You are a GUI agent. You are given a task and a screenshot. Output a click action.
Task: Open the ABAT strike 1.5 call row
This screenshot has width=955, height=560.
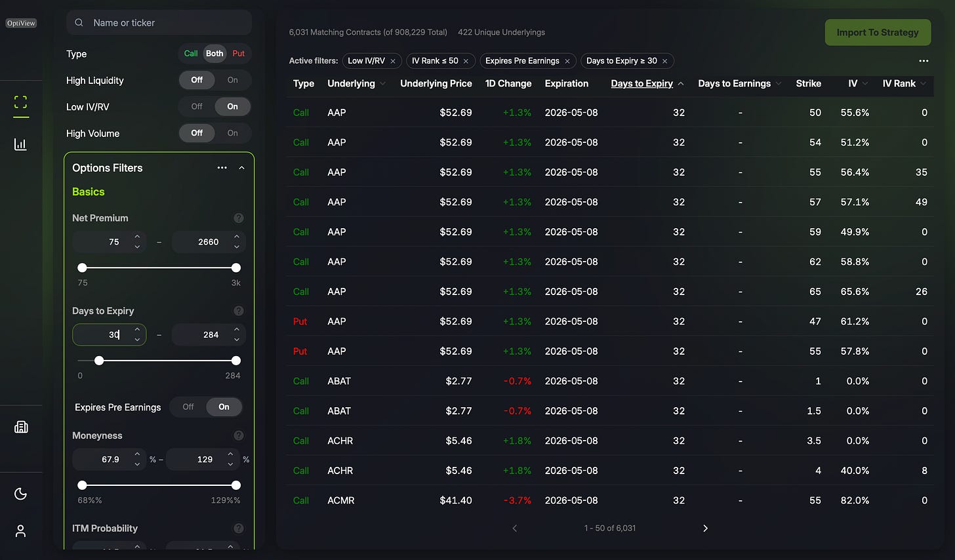pos(610,411)
